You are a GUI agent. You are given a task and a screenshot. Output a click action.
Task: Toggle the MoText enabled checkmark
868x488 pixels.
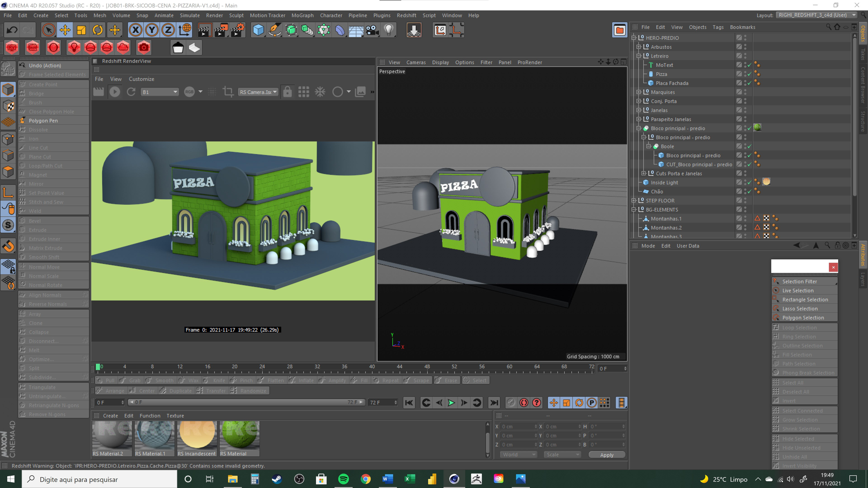[x=749, y=65]
